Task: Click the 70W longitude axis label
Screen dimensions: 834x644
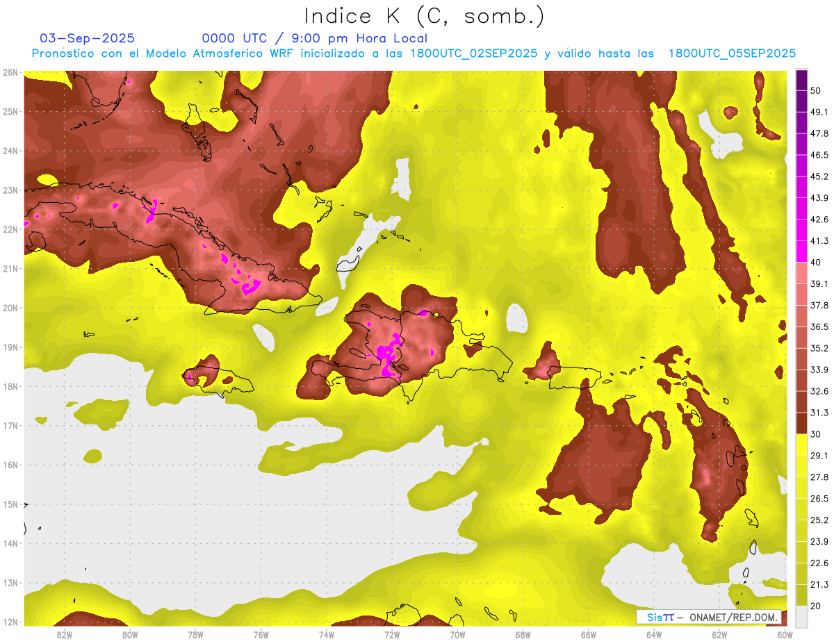Action: pyautogui.click(x=457, y=634)
